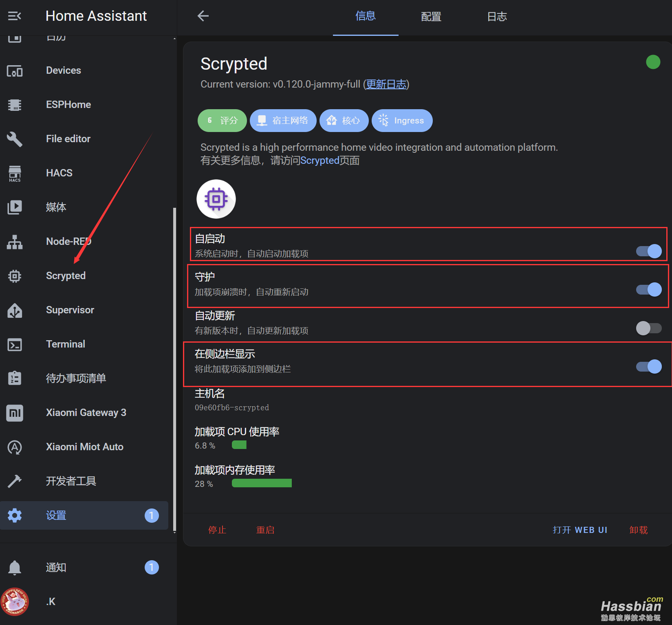Open the ESPHome chip icon
This screenshot has height=625, width=672.
15,105
